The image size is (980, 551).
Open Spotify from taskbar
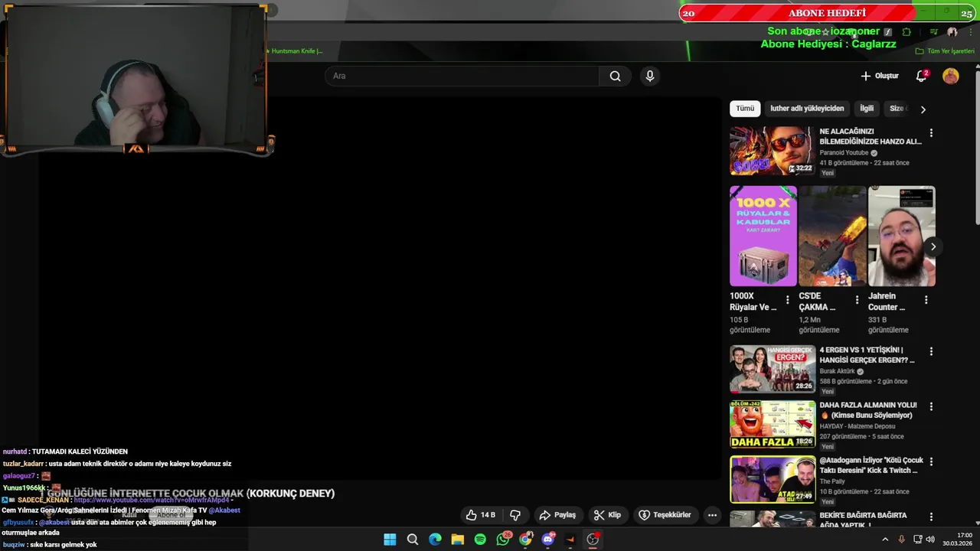pos(480,540)
